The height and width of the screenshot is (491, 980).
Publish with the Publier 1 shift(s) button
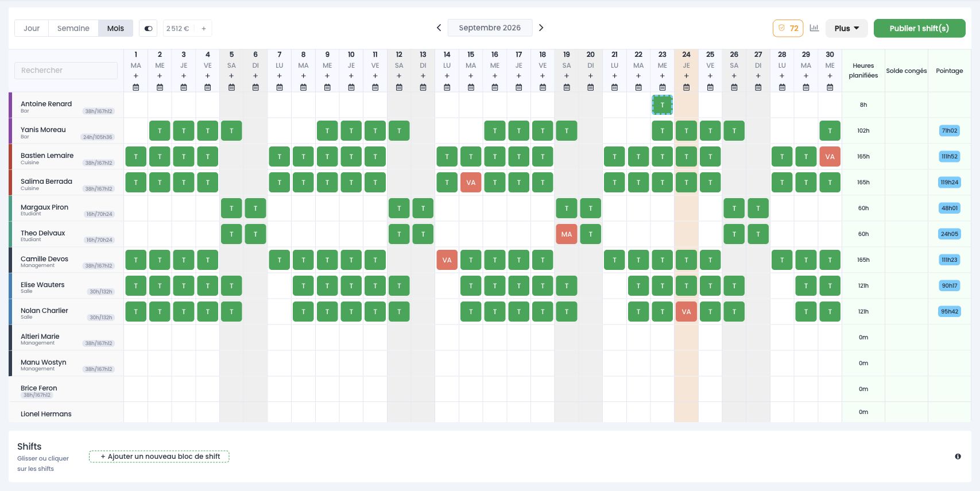pos(919,28)
